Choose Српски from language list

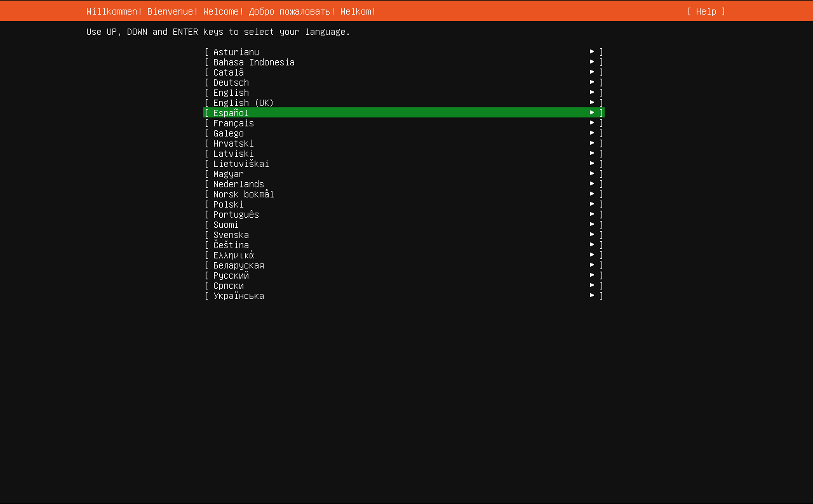(x=404, y=286)
